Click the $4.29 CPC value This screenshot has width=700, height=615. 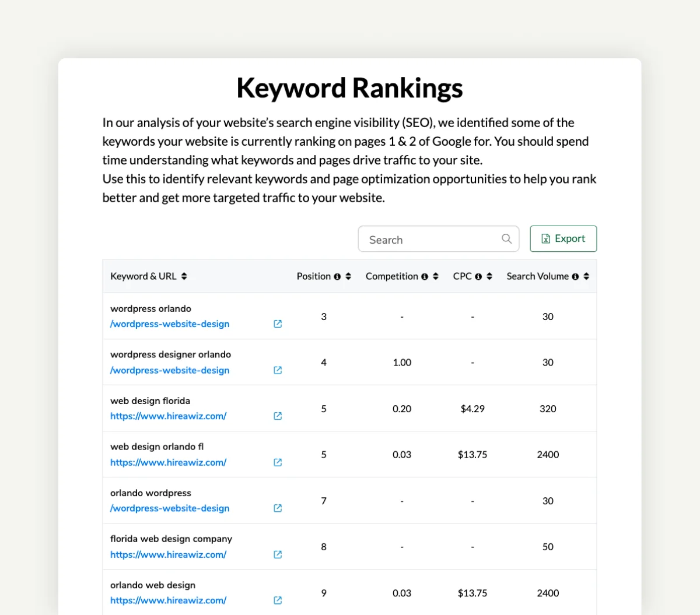(x=473, y=409)
